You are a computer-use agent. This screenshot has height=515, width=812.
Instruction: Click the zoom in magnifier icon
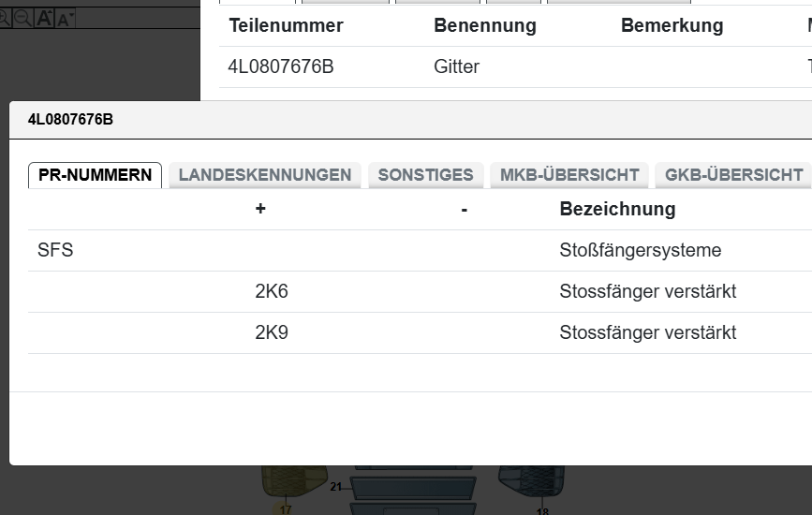click(4, 17)
